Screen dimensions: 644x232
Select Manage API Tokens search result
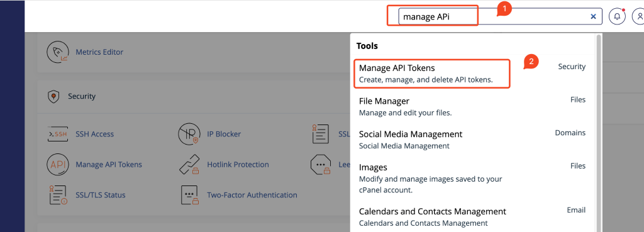pos(472,73)
